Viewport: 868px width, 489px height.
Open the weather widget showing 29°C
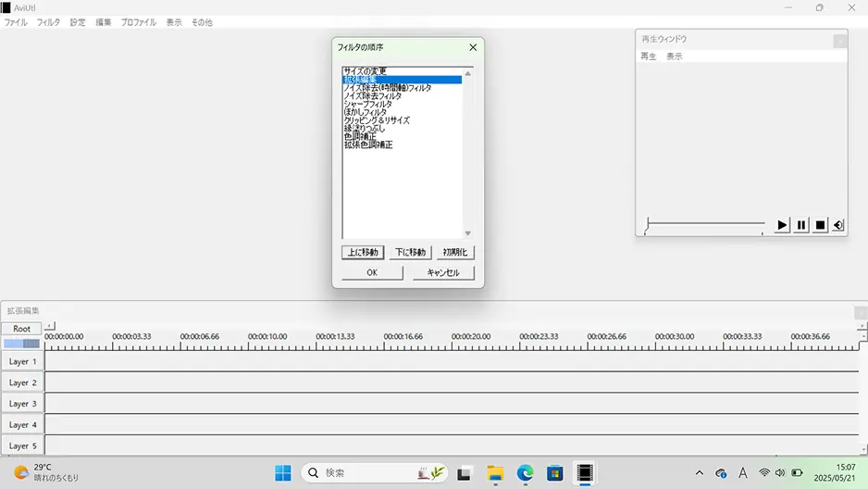(x=46, y=472)
